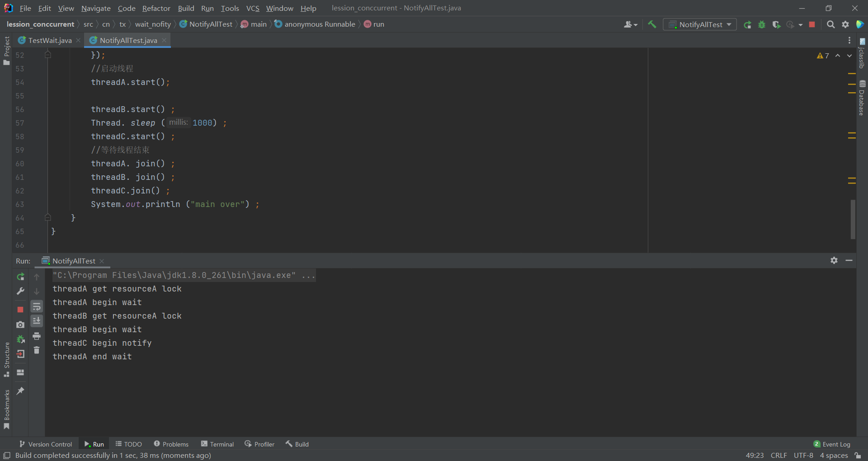
Task: Open the File menu
Action: pyautogui.click(x=25, y=8)
